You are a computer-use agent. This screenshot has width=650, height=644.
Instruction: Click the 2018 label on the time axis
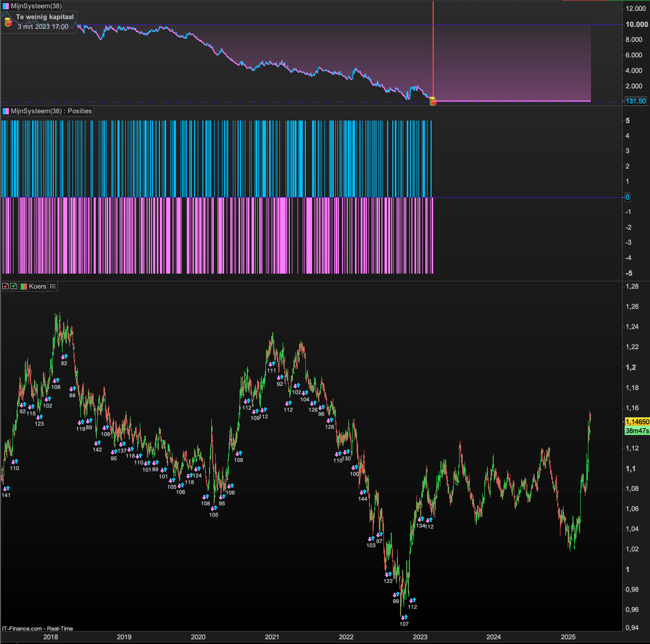(x=51, y=637)
